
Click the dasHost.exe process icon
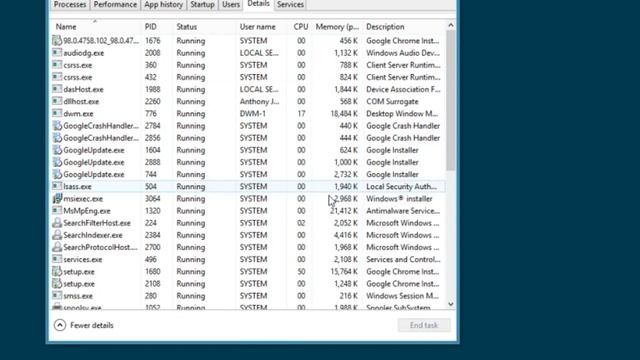click(x=57, y=89)
